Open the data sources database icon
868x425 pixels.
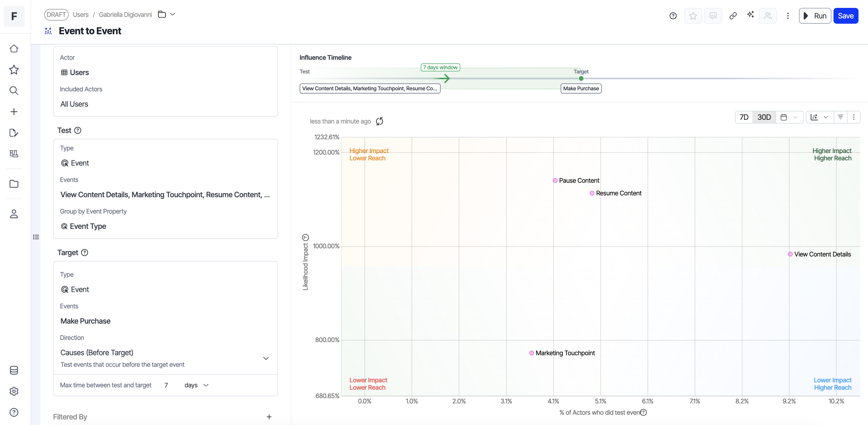14,370
